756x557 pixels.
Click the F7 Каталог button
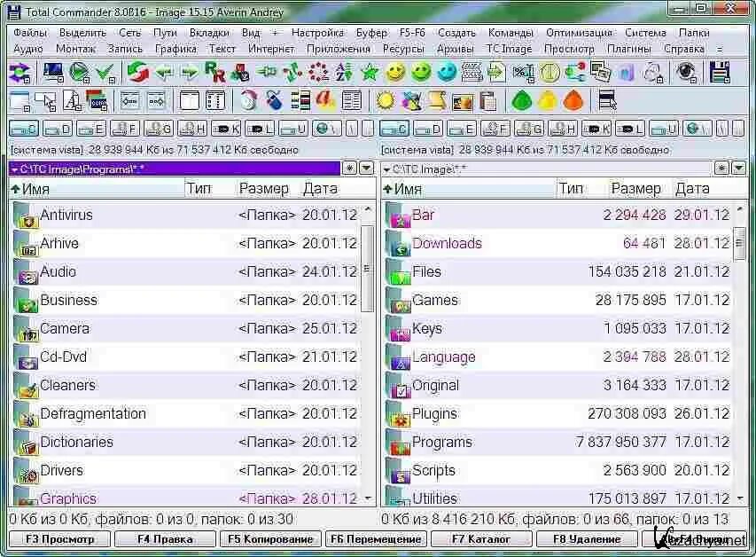(481, 539)
